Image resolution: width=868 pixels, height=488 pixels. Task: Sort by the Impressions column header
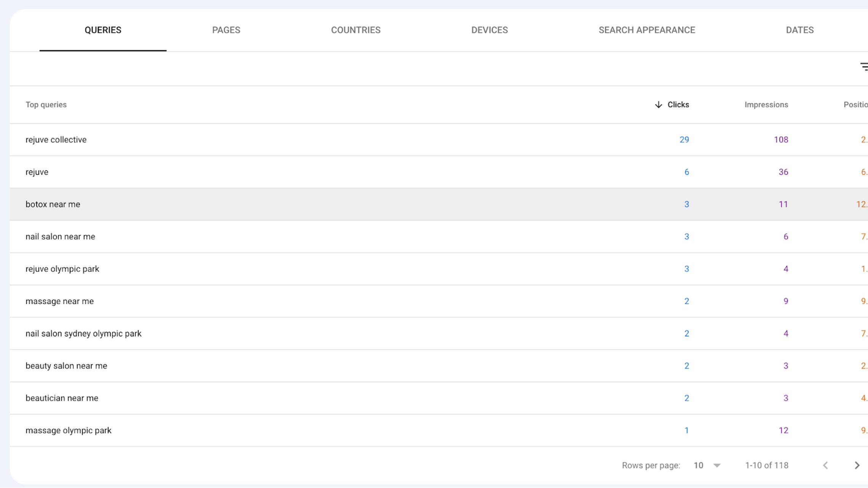pos(766,105)
